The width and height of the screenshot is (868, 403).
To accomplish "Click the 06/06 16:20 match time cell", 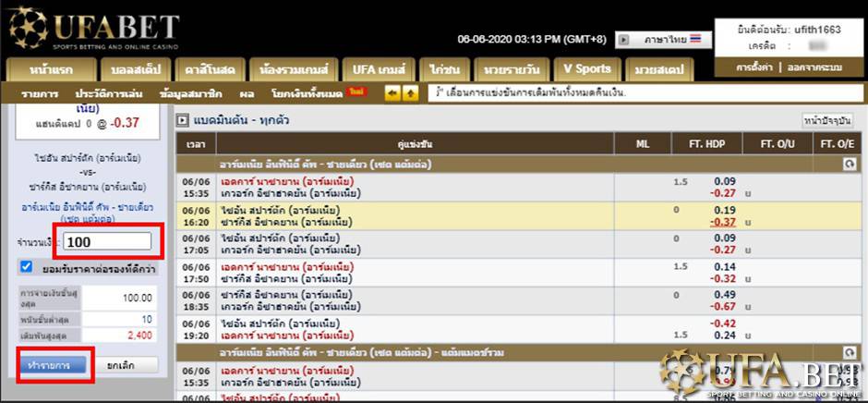I will (x=197, y=216).
